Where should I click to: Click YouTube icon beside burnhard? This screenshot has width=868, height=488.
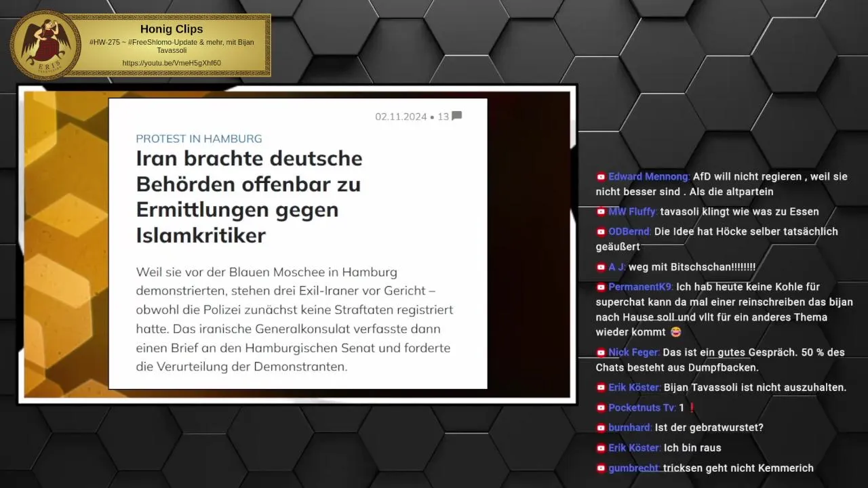point(601,428)
